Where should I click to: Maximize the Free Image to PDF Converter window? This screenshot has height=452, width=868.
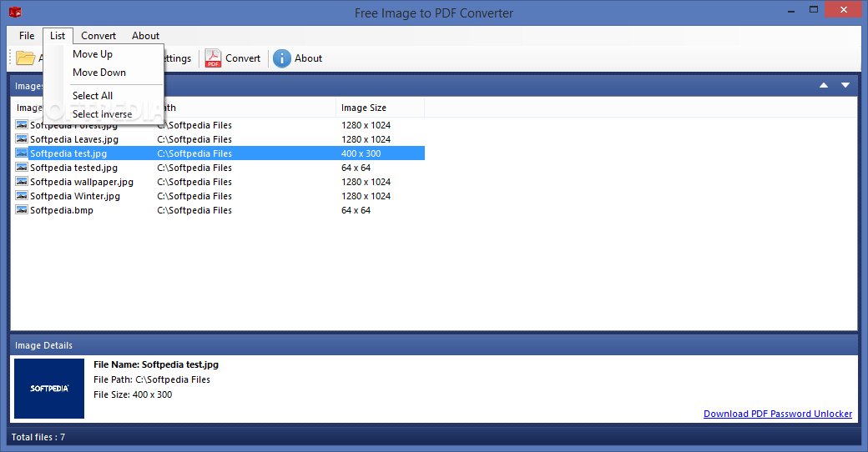point(814,10)
